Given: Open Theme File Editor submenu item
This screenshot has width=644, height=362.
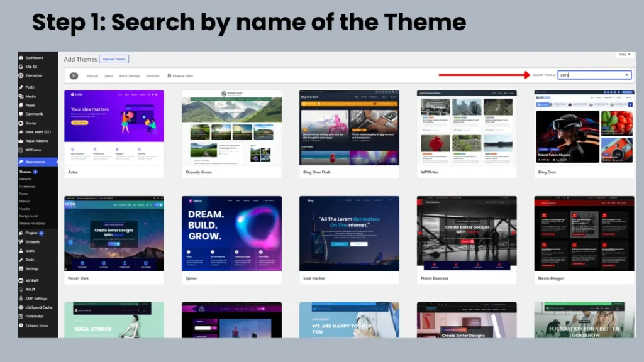Looking at the screenshot, I should [32, 223].
